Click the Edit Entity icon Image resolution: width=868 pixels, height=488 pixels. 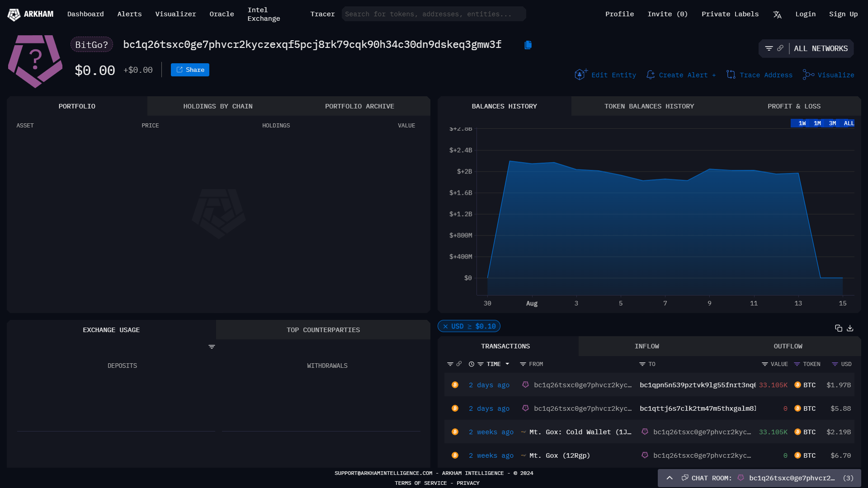[x=581, y=75]
